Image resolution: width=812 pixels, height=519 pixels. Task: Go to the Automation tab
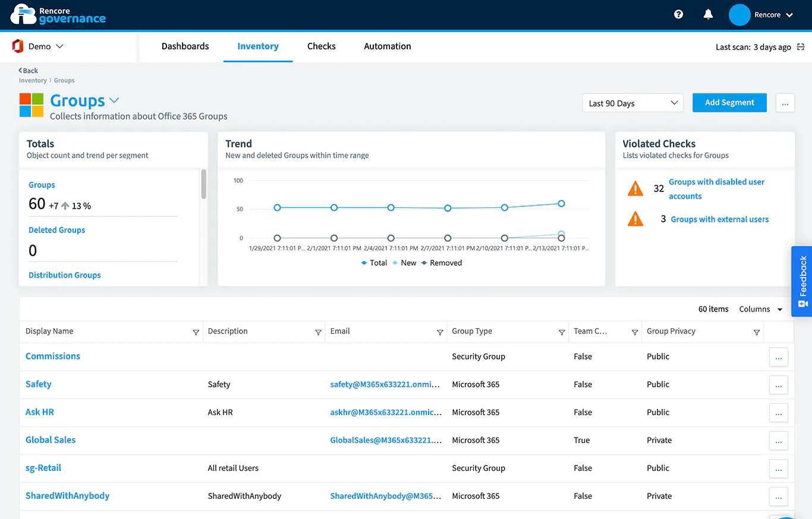coord(388,46)
